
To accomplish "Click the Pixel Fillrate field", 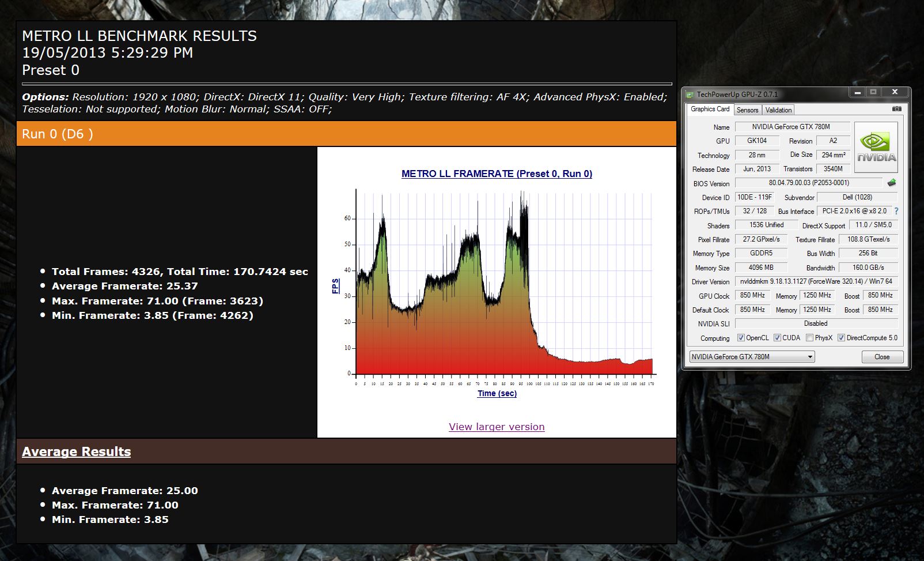I will (761, 239).
